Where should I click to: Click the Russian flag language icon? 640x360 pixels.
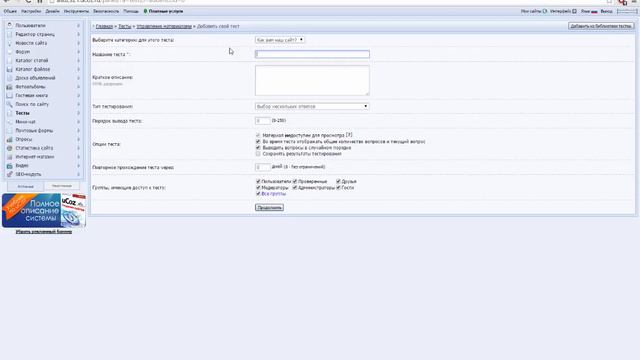(594, 11)
